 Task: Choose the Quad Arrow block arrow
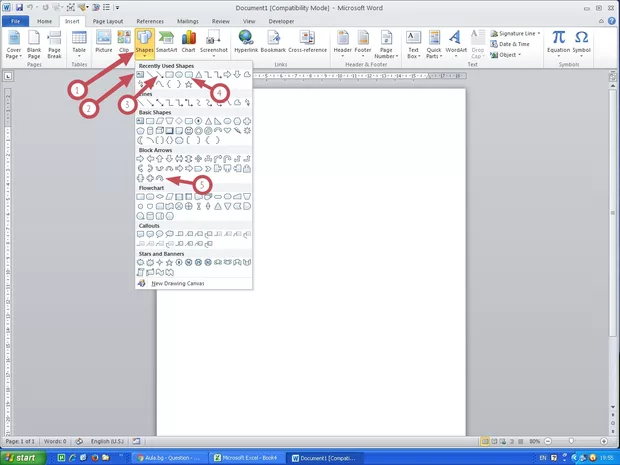198,159
